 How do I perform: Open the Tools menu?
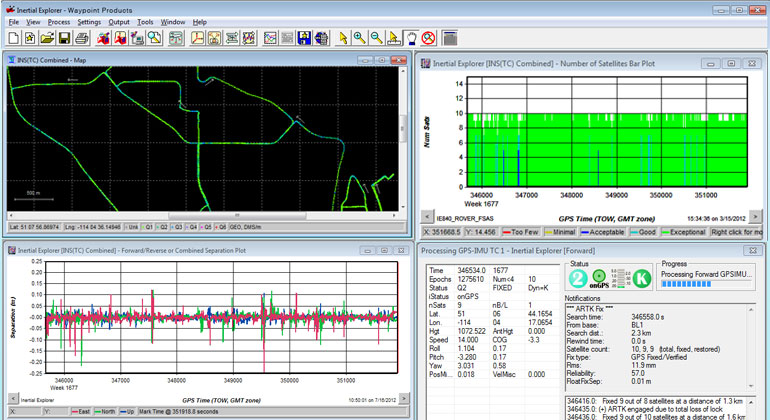coord(145,22)
